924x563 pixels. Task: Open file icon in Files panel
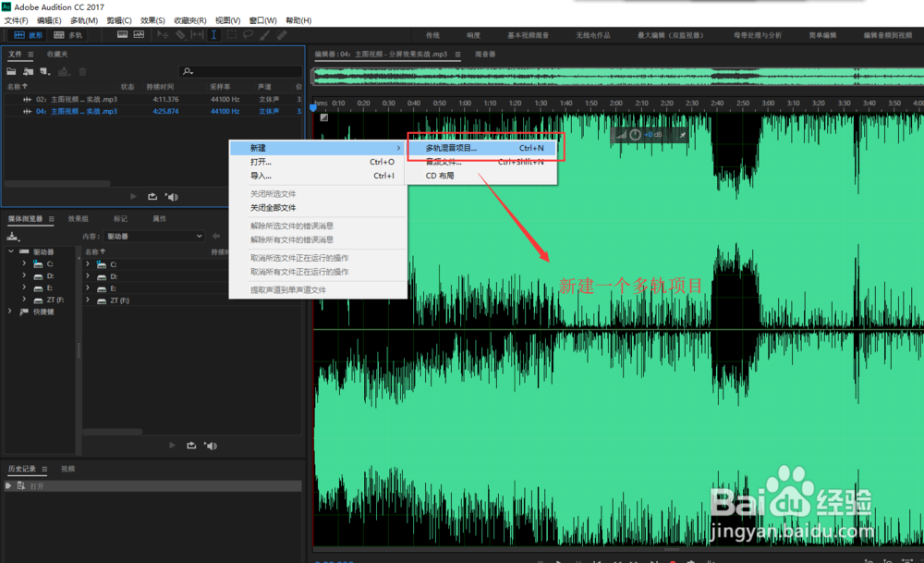coord(11,71)
